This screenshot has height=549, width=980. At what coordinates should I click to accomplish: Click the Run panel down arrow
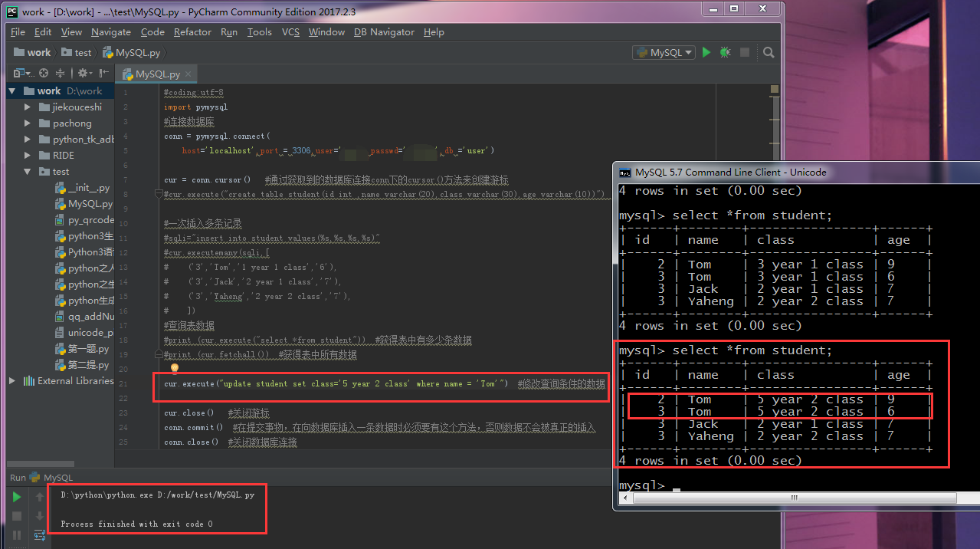[x=40, y=516]
